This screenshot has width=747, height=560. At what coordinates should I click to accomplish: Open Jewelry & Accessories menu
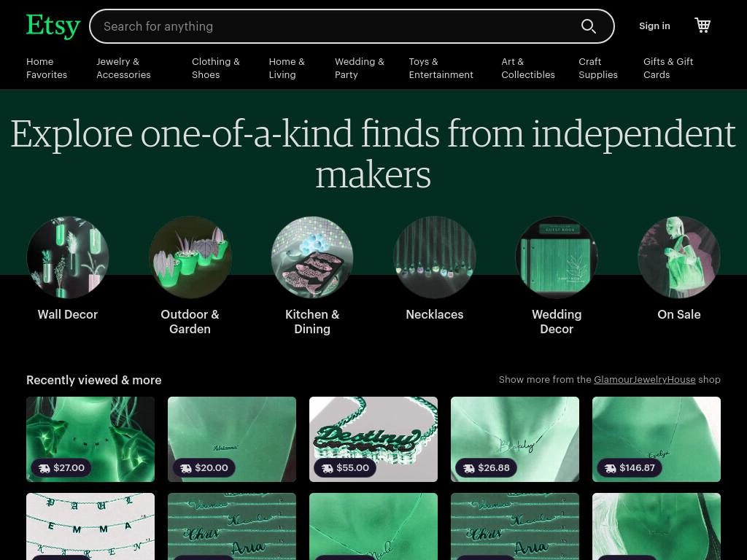[x=123, y=68]
